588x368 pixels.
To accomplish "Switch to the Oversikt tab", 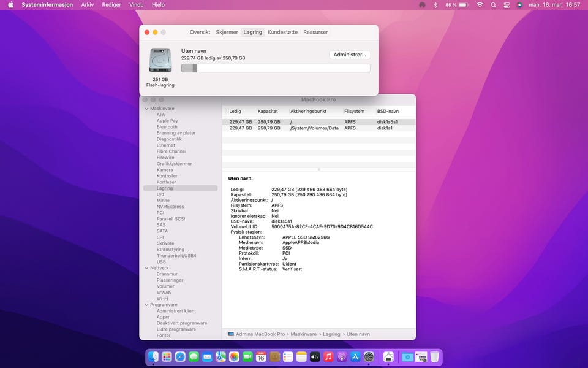I will (200, 32).
